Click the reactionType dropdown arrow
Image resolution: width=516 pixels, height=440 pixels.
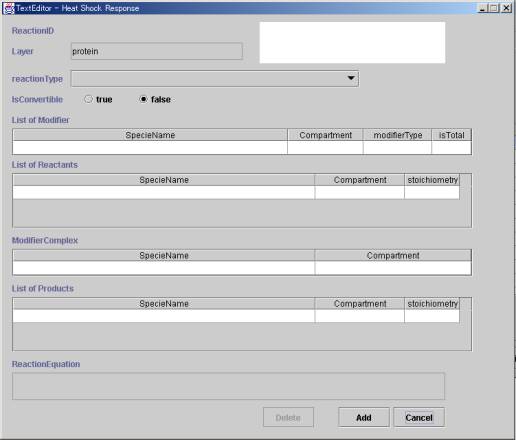(351, 78)
